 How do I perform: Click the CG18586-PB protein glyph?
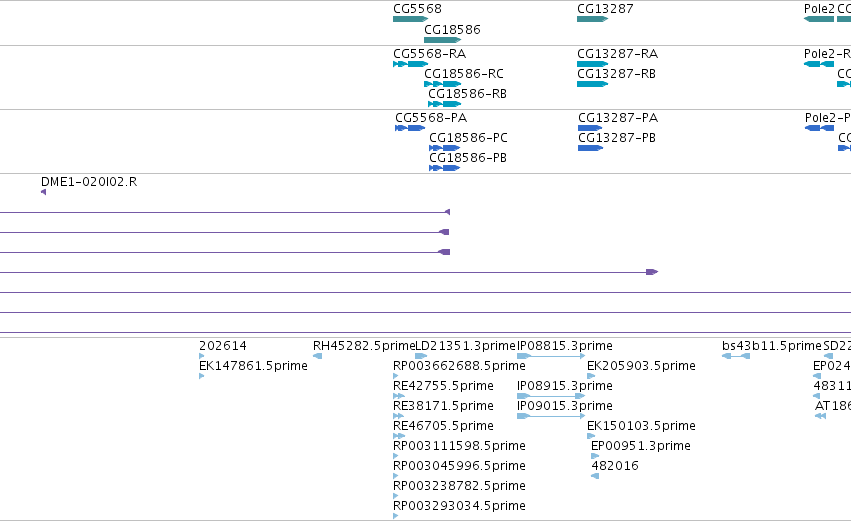click(444, 168)
